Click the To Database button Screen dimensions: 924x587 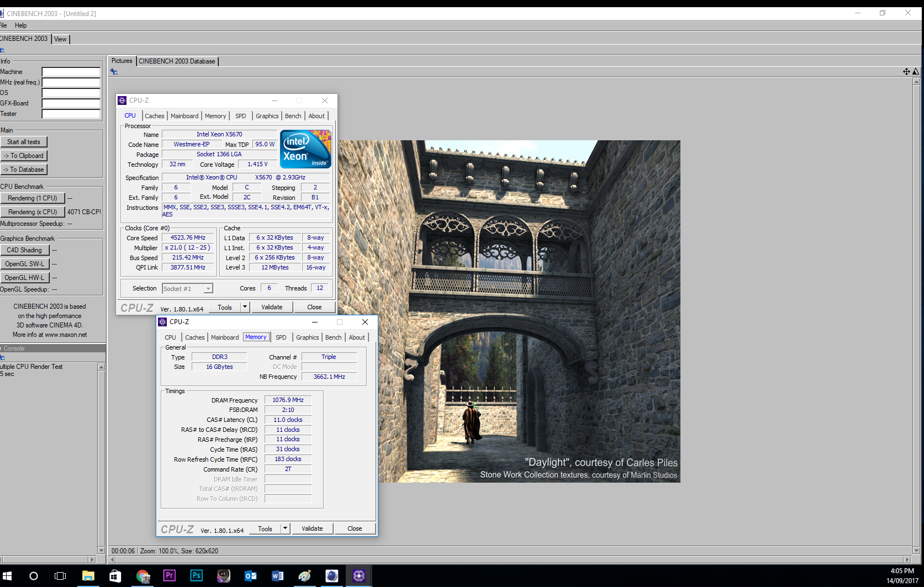click(24, 170)
